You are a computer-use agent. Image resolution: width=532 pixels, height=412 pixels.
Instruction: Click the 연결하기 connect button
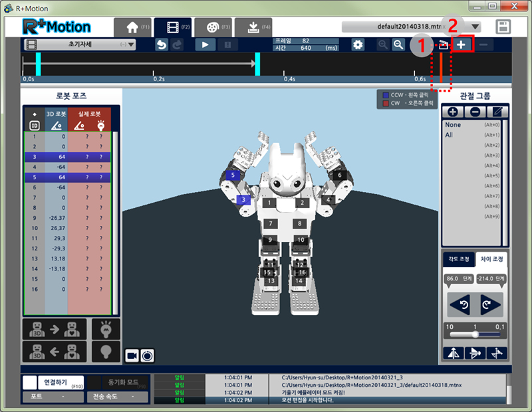coord(61,383)
